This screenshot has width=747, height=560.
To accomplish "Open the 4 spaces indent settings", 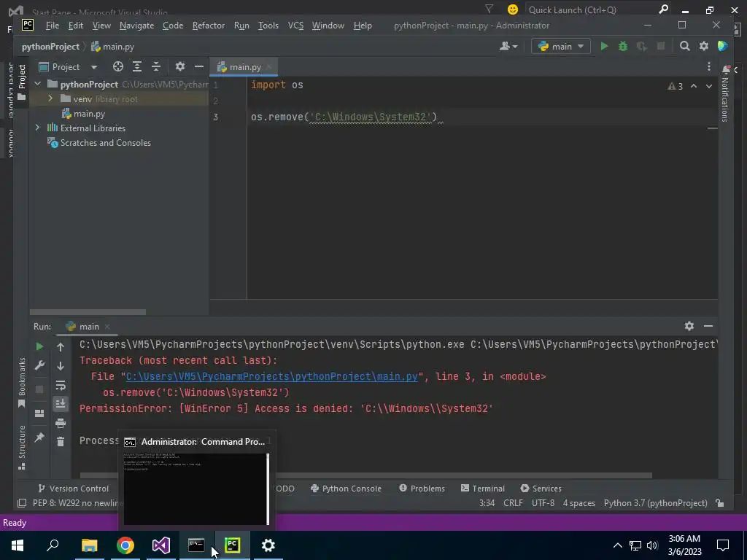I will pos(578,503).
